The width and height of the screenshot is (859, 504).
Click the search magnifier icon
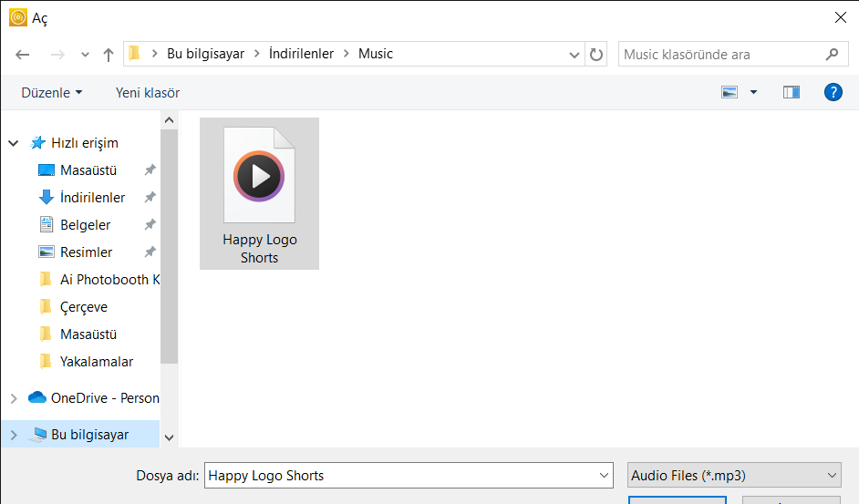click(x=832, y=55)
